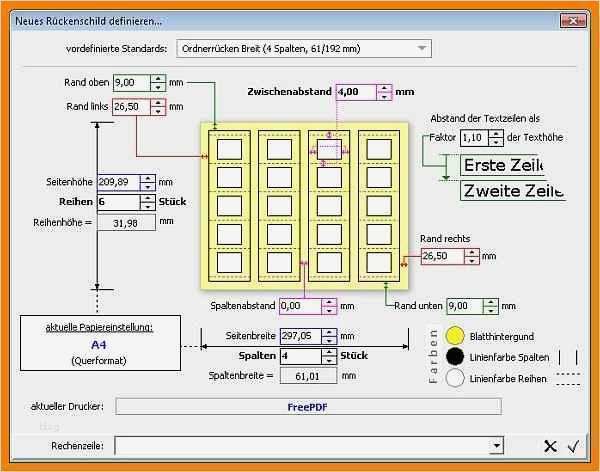Decrease Rand rechts with down arrow
Screen dimensions: 600x472
[472, 260]
